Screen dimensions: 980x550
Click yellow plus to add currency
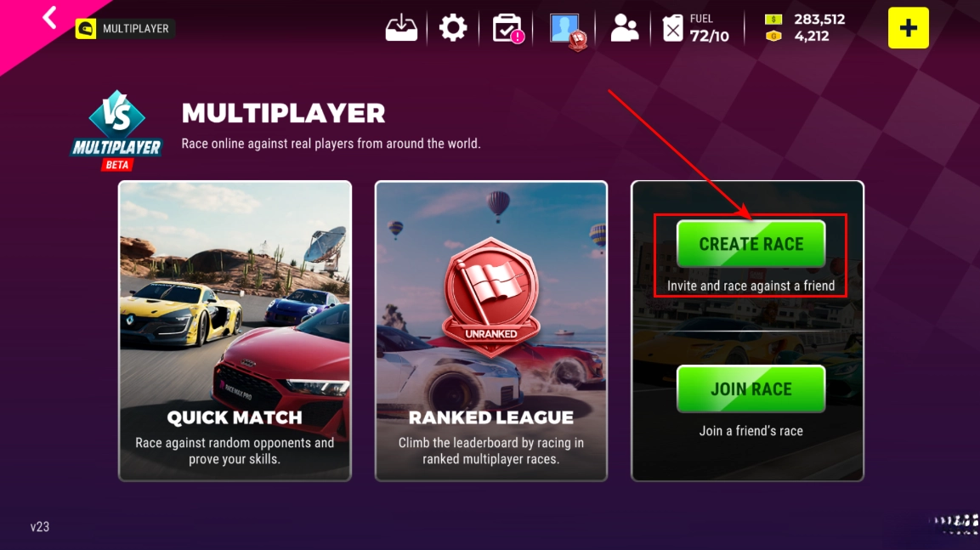908,28
